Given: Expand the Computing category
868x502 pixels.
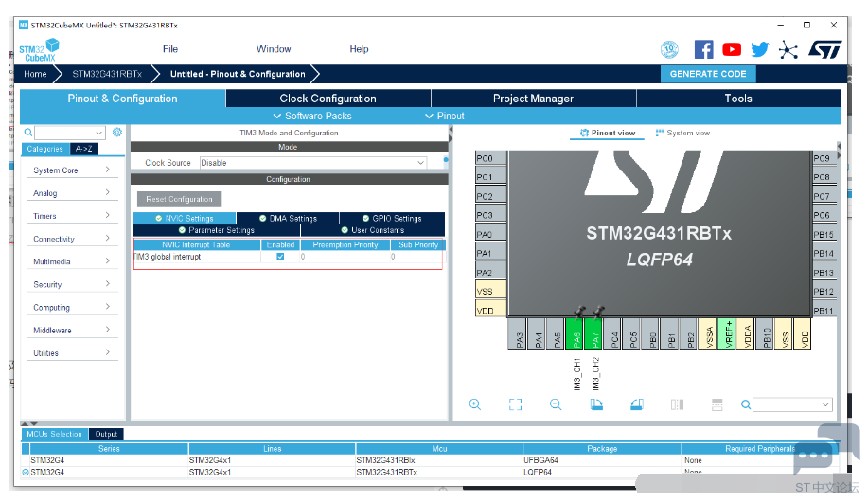Looking at the screenshot, I should [x=71, y=307].
